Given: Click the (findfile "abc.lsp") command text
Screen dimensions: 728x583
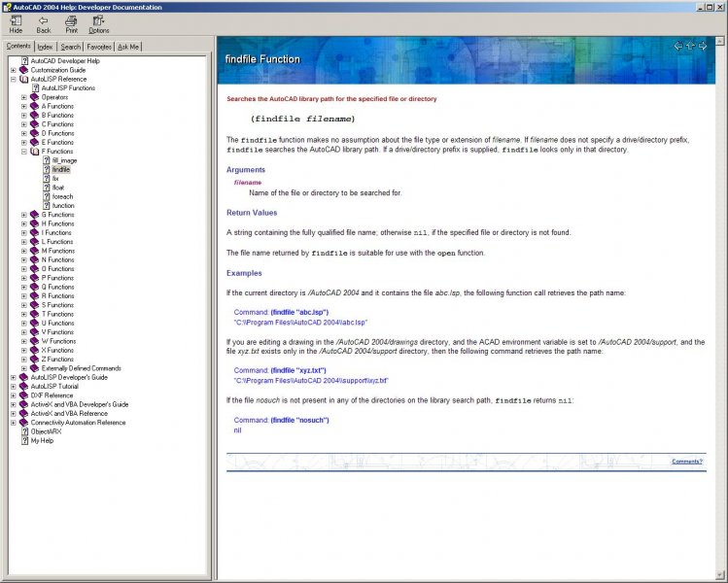Looking at the screenshot, I should [x=299, y=312].
